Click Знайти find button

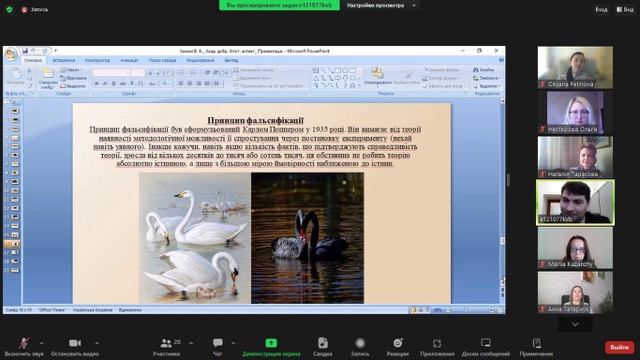(x=484, y=70)
